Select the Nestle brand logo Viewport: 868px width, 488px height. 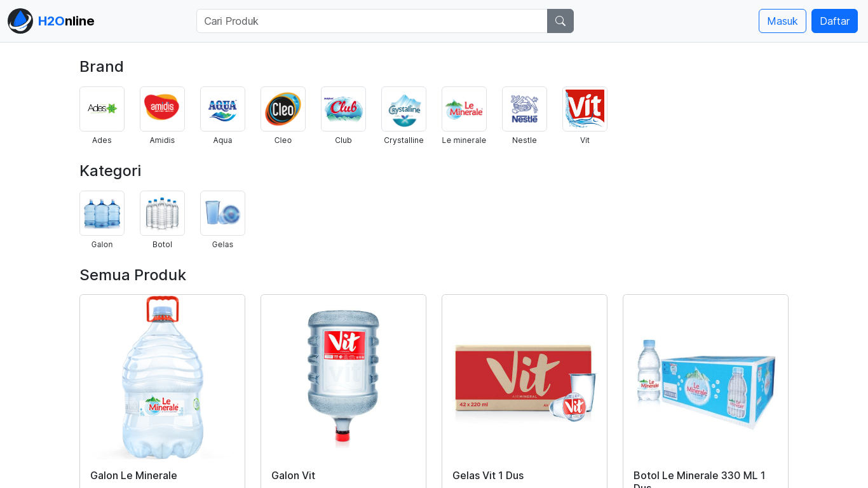524,109
